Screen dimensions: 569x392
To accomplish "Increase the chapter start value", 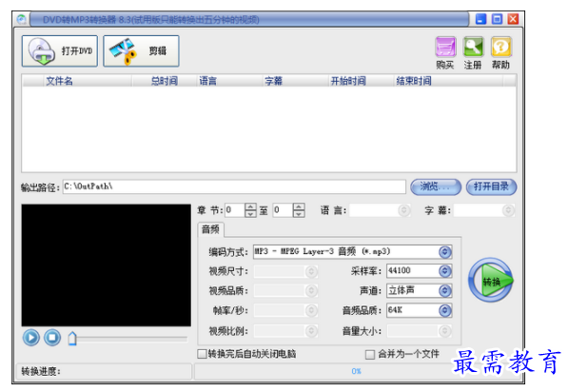I will click(250, 206).
